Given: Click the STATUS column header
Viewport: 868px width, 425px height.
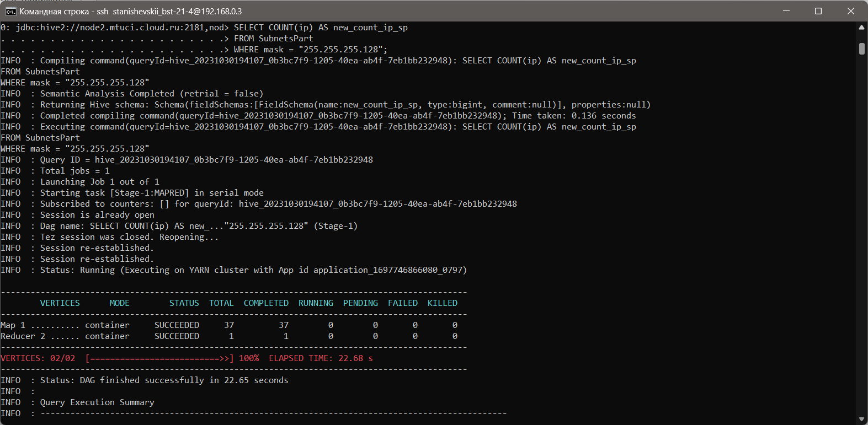Looking at the screenshot, I should click(x=184, y=303).
